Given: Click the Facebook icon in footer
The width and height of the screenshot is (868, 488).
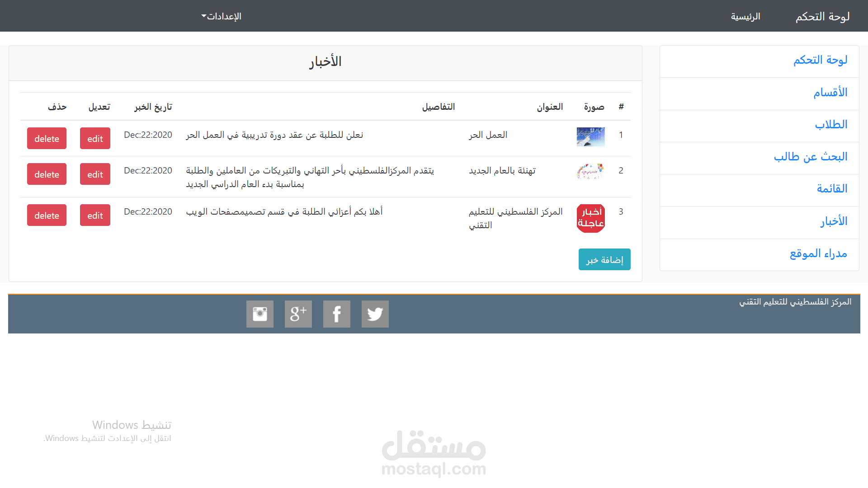Looking at the screenshot, I should tap(336, 314).
